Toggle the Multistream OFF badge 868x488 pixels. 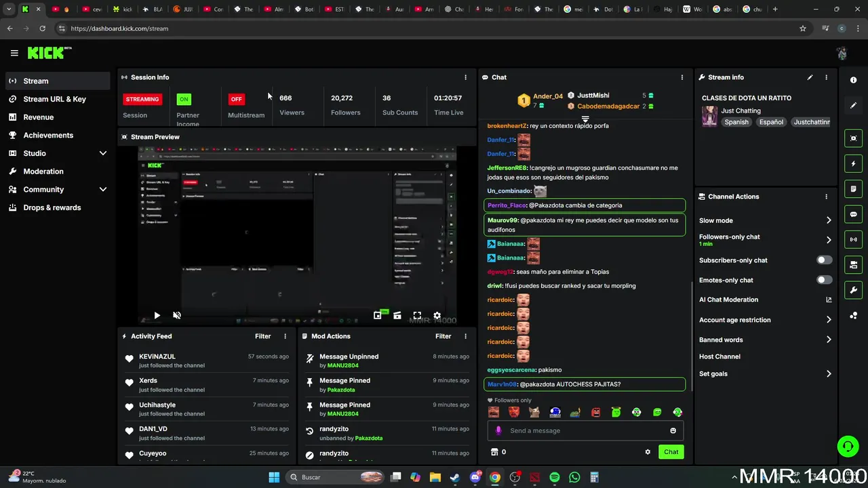coord(236,99)
